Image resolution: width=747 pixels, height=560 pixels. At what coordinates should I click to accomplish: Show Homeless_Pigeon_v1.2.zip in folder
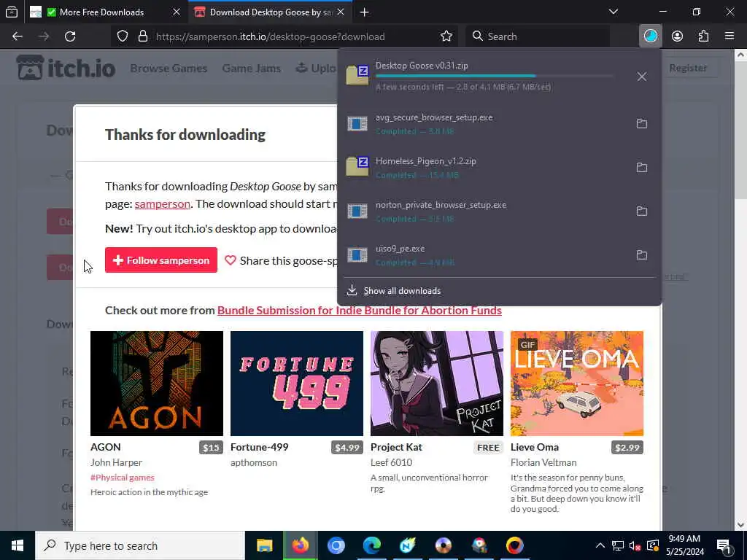tap(642, 167)
